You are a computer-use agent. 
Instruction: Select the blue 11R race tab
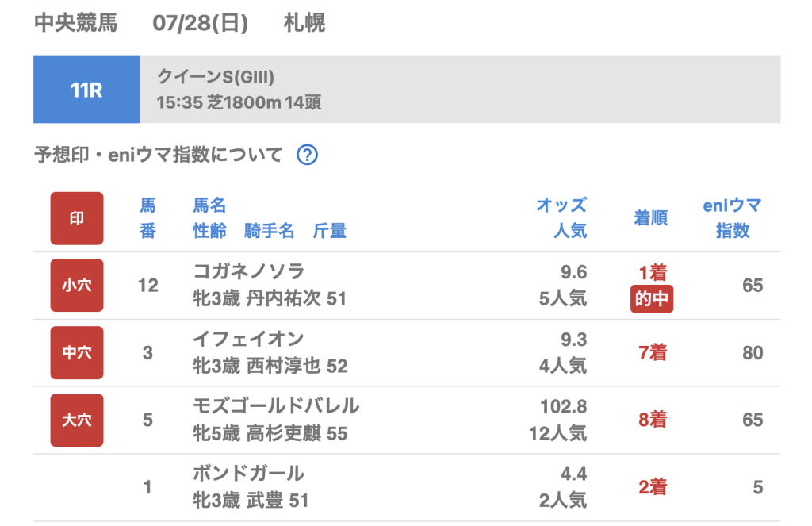tap(86, 90)
